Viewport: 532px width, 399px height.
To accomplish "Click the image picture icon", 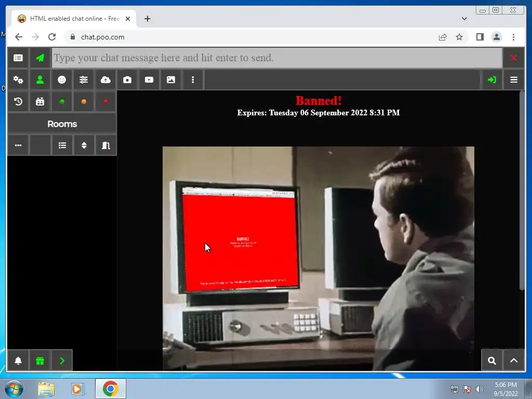I will (x=170, y=79).
